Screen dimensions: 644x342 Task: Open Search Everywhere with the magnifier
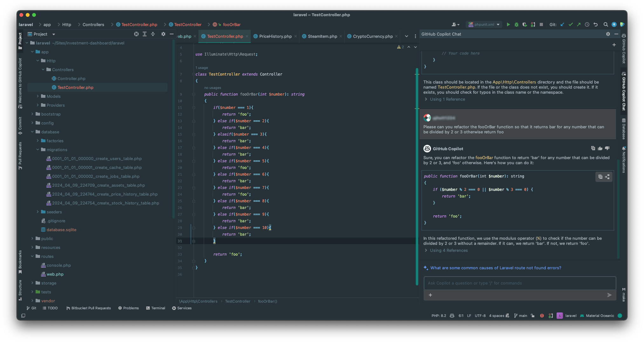pos(606,24)
